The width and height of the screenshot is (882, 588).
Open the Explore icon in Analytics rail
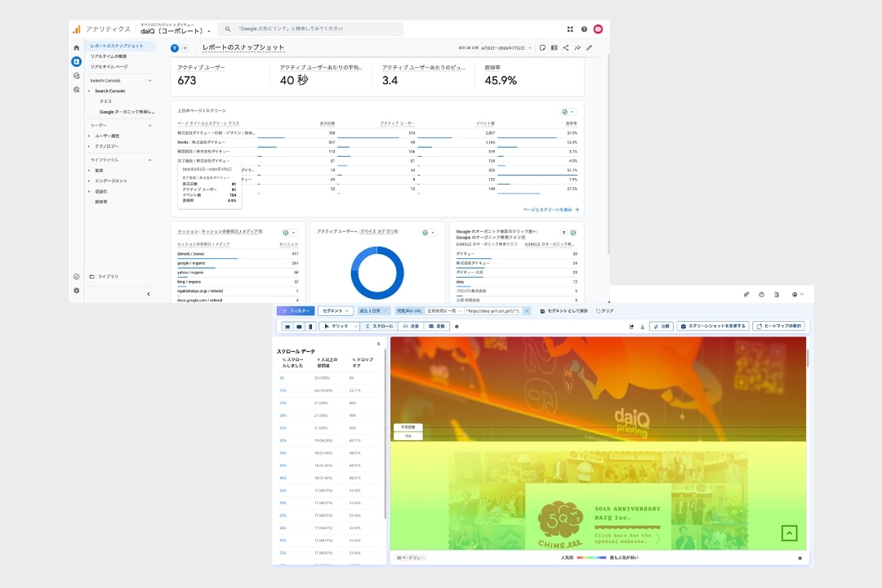[77, 75]
